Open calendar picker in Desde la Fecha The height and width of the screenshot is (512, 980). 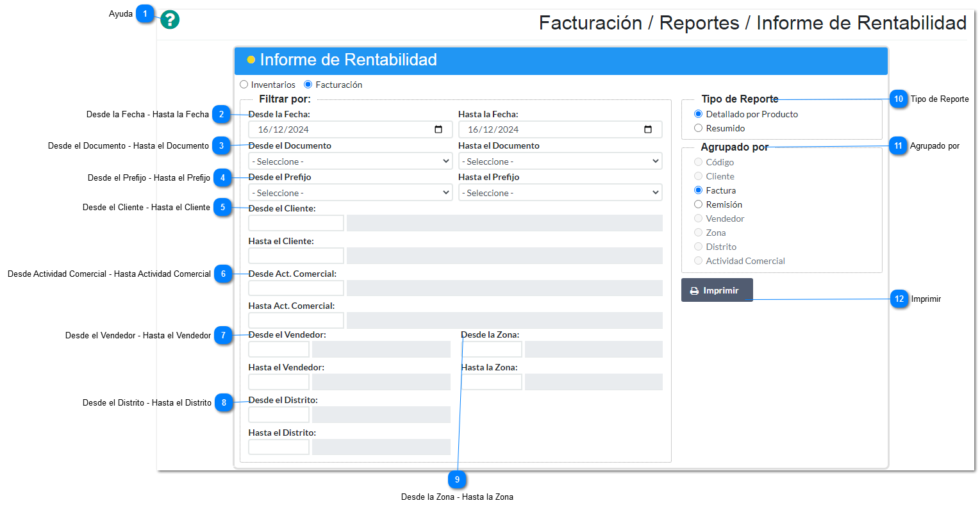[x=438, y=129]
